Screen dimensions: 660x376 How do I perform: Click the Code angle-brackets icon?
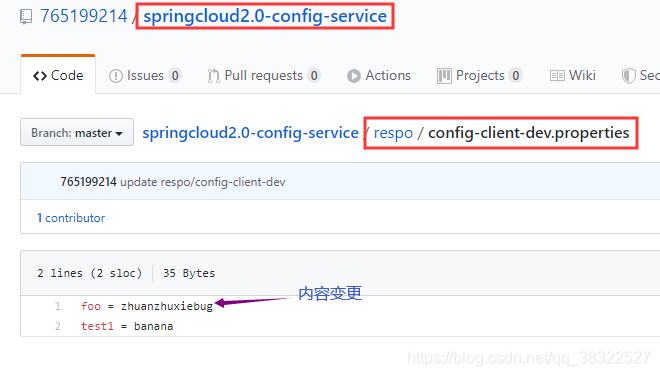(x=40, y=76)
